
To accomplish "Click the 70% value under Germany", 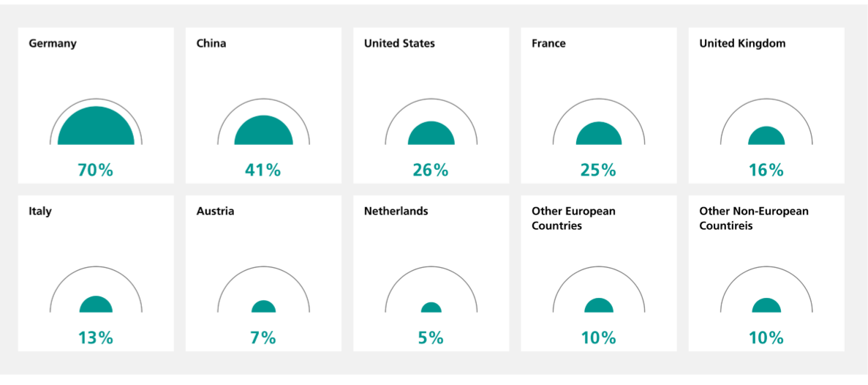I will pos(96,171).
